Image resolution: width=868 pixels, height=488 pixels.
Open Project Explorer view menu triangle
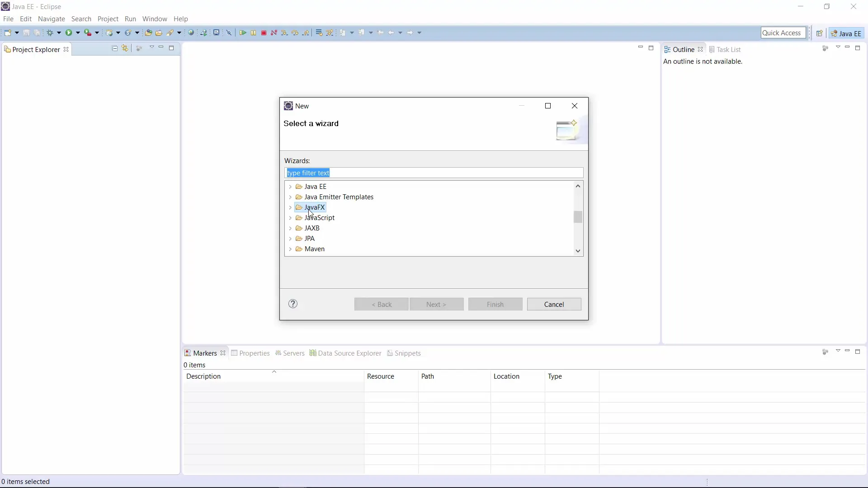[x=152, y=47]
